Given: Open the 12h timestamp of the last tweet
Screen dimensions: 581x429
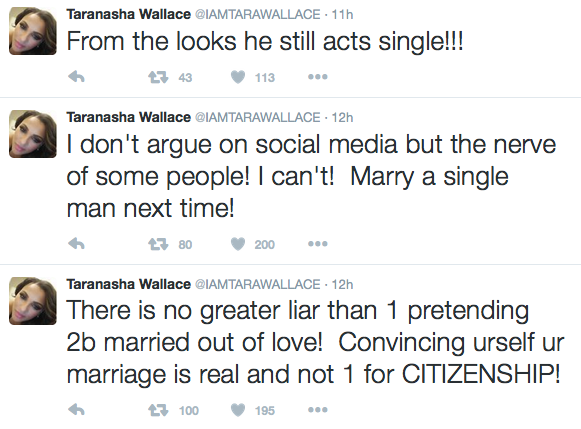Looking at the screenshot, I should click(x=342, y=285).
